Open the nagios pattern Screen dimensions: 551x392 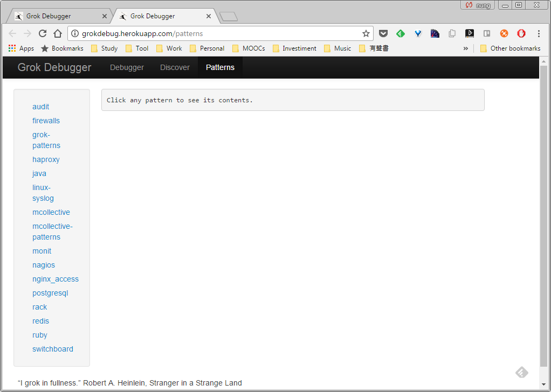pyautogui.click(x=44, y=265)
